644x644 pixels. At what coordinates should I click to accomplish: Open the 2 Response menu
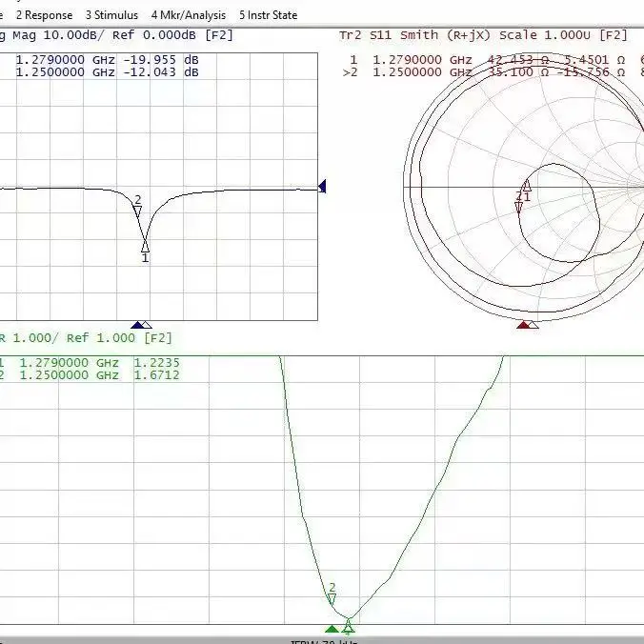[x=45, y=15]
